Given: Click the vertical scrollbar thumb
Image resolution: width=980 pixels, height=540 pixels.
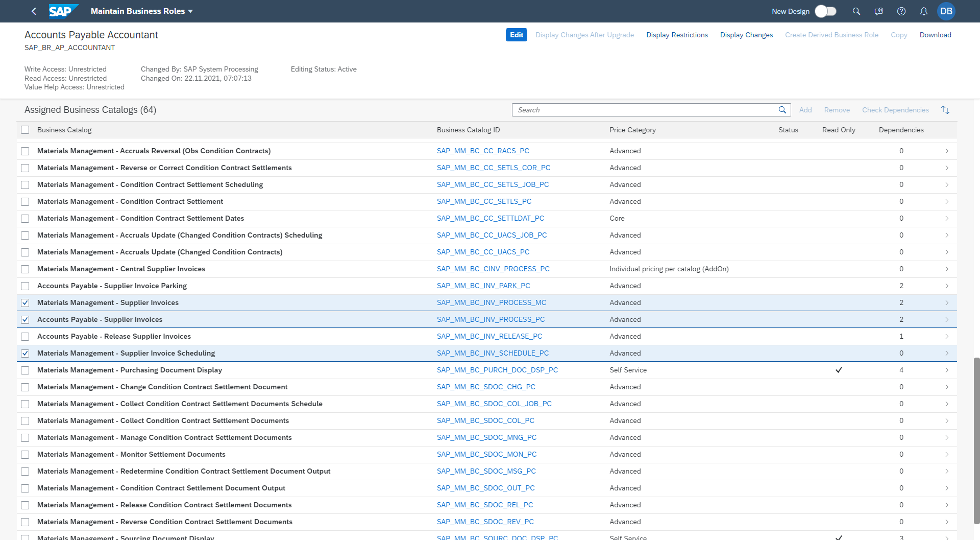Looking at the screenshot, I should pyautogui.click(x=976, y=440).
